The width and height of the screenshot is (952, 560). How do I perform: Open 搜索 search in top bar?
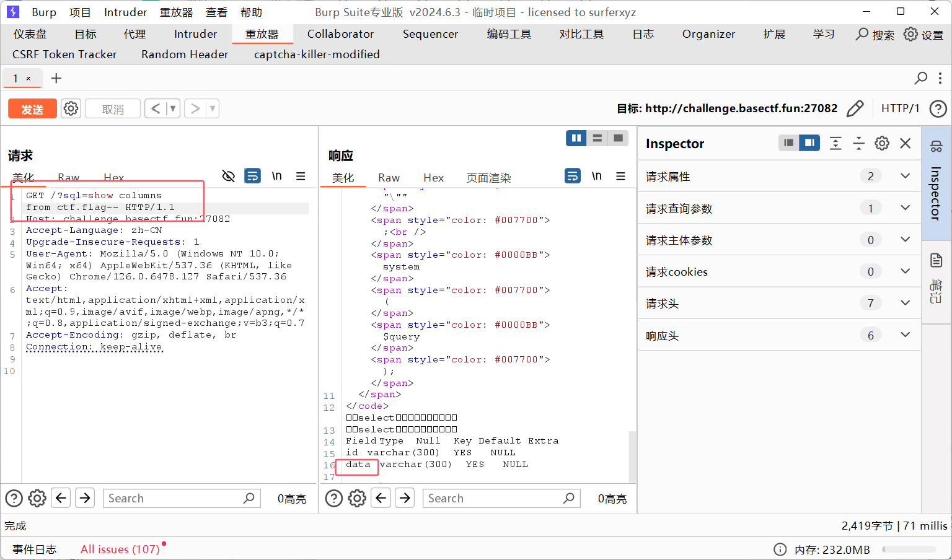click(x=875, y=35)
